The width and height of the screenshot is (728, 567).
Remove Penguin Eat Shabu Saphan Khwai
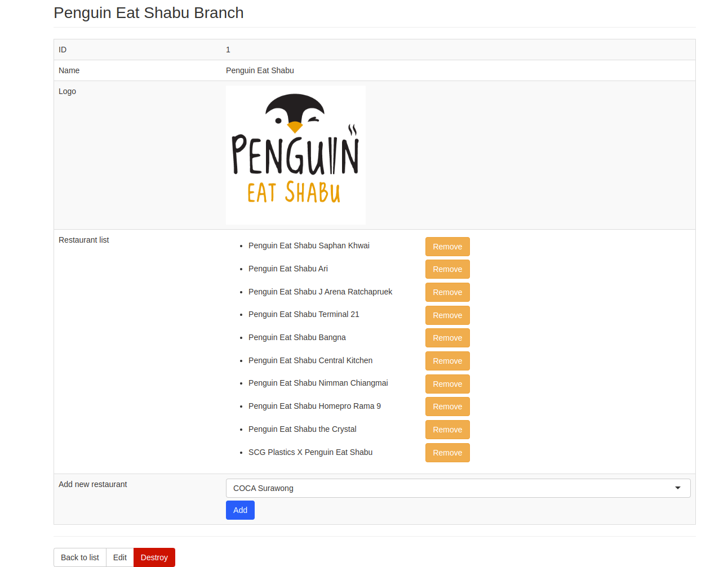point(447,247)
